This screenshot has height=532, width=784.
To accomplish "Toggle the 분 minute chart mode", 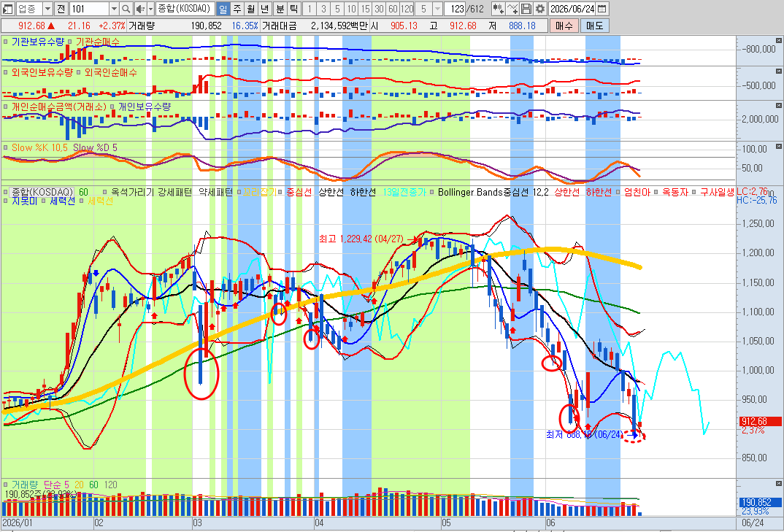I will click(x=280, y=9).
